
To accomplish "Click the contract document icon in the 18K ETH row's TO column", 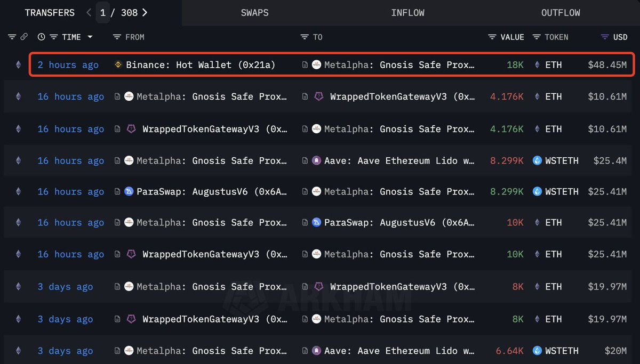I will (305, 64).
